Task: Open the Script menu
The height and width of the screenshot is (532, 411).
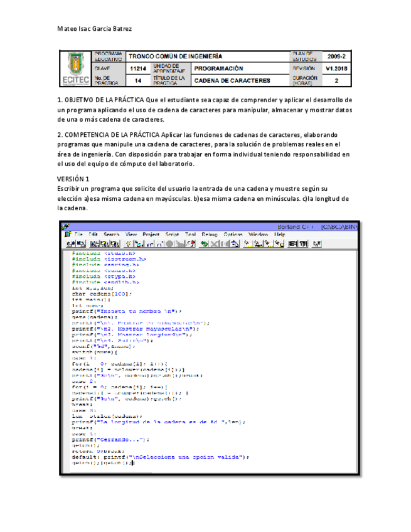Action: 172,234
